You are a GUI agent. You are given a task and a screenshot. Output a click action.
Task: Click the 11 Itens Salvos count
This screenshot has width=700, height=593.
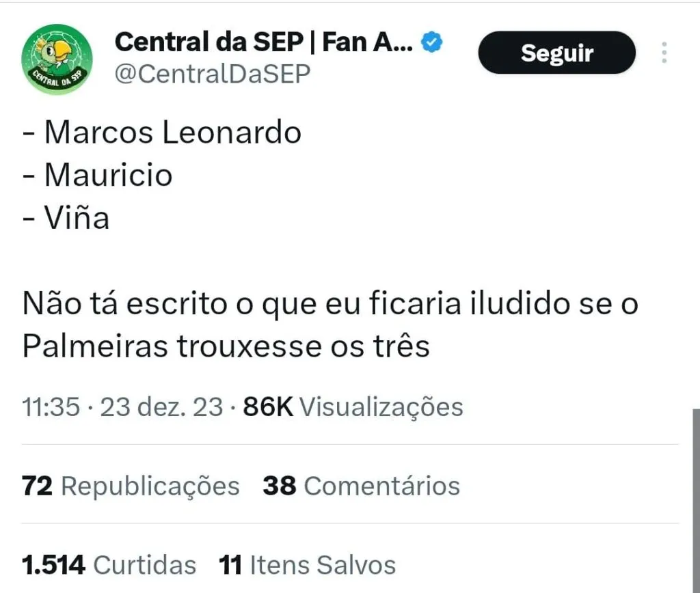307,565
